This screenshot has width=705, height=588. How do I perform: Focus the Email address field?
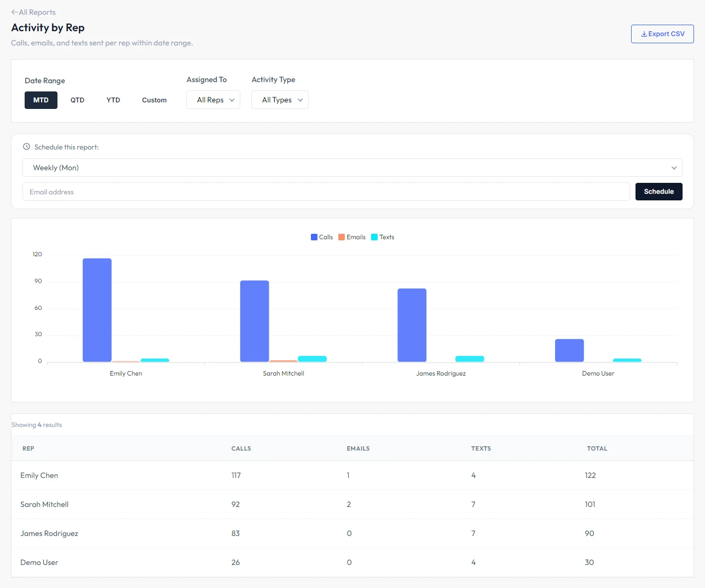(326, 192)
